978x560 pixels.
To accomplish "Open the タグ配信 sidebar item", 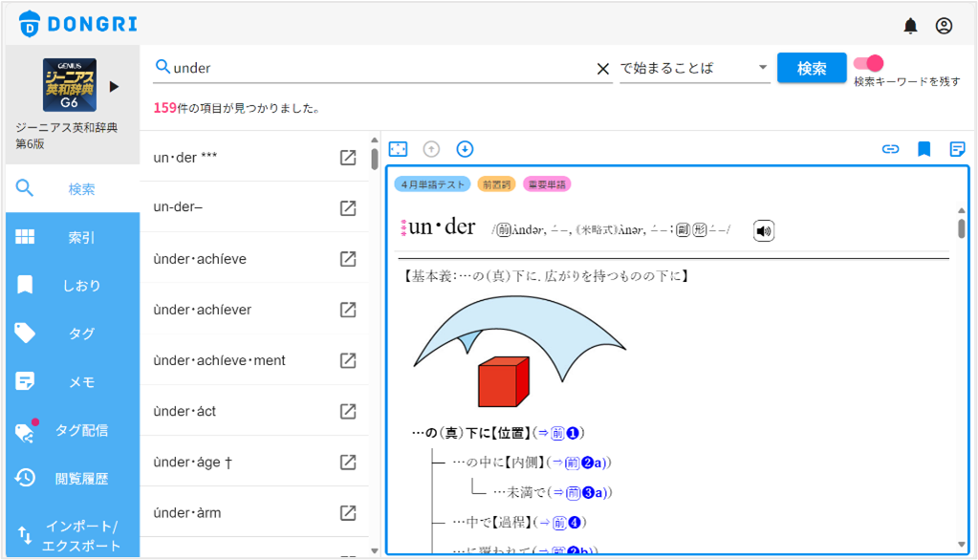I will click(73, 430).
